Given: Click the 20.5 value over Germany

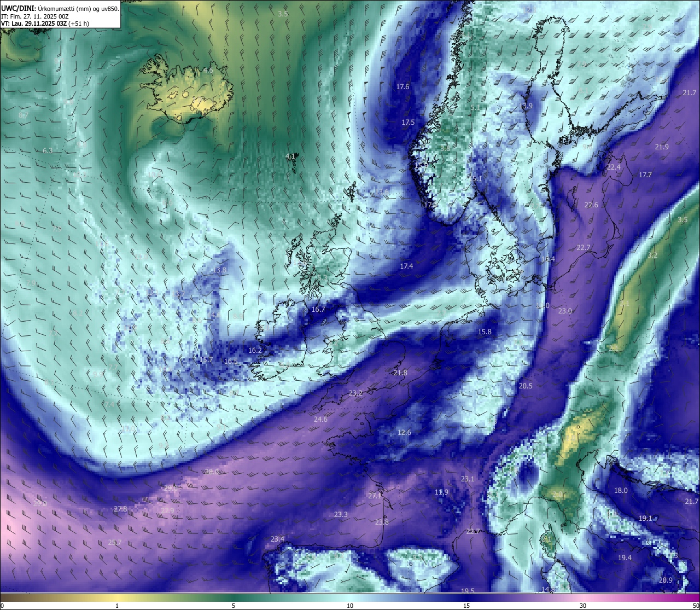Looking at the screenshot, I should coord(526,386).
